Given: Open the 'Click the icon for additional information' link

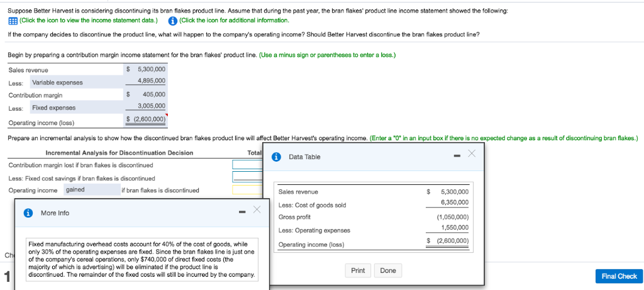Looking at the screenshot, I should [235, 20].
